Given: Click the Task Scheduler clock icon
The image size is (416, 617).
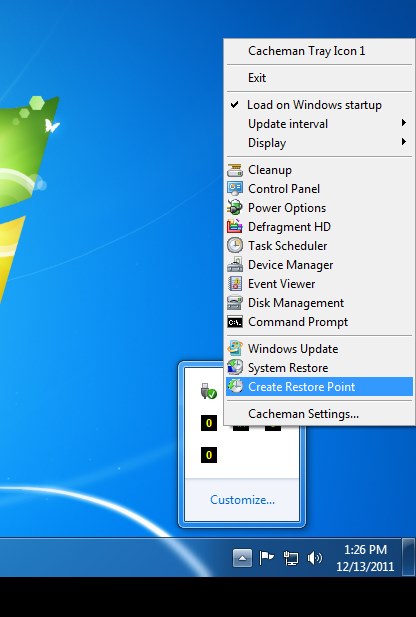Looking at the screenshot, I should click(x=235, y=246).
